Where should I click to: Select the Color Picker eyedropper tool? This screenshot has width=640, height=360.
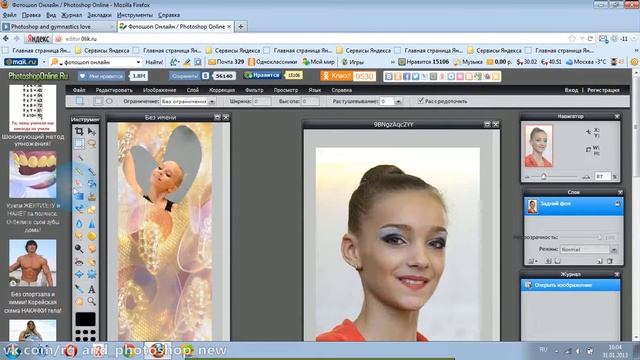pos(79,289)
